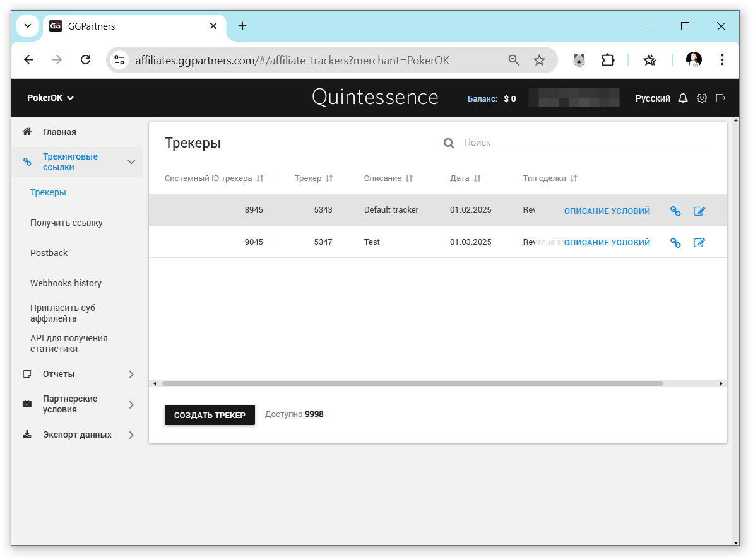This screenshot has width=753, height=560.
Task: Open Chrome tab search dropdown
Action: point(27,26)
